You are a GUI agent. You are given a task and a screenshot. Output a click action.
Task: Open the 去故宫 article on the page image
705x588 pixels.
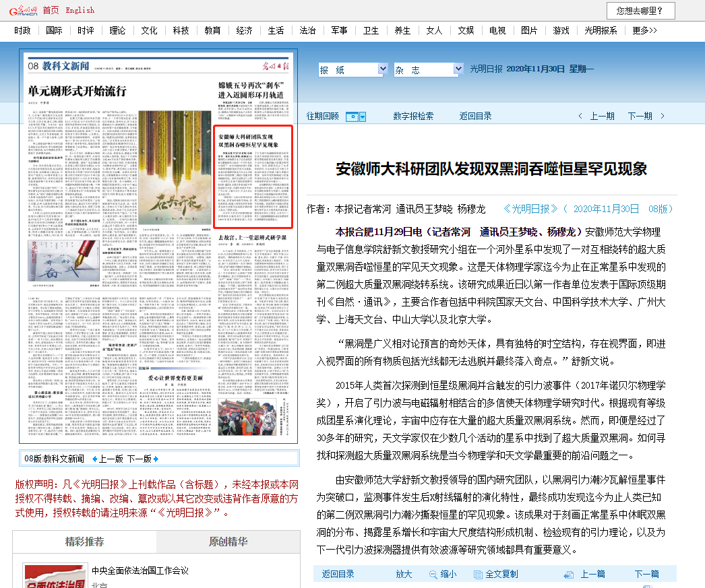pyautogui.click(x=252, y=237)
